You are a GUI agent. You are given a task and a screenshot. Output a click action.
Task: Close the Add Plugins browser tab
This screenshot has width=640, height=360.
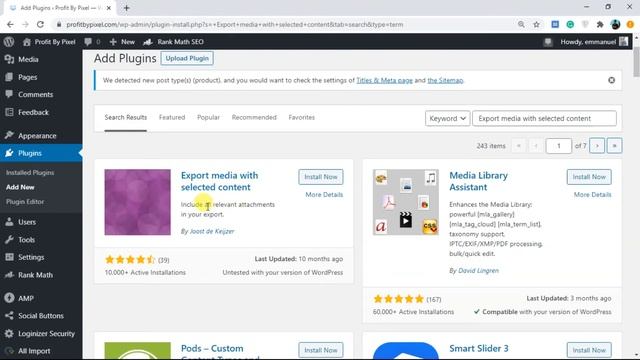[109, 8]
